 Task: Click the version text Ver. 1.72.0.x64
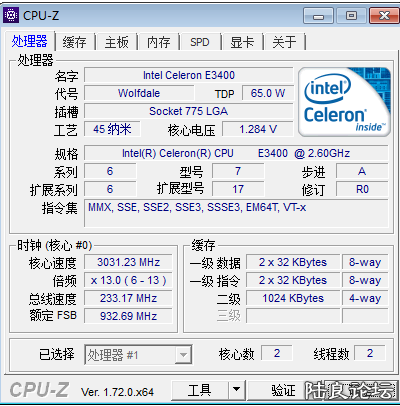tap(117, 392)
